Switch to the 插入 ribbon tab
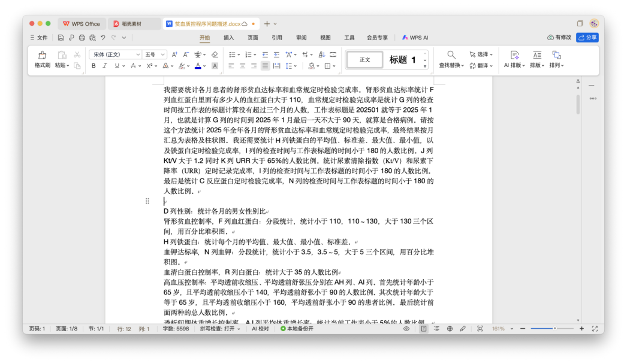Image resolution: width=627 pixels, height=364 pixels. coord(229,38)
